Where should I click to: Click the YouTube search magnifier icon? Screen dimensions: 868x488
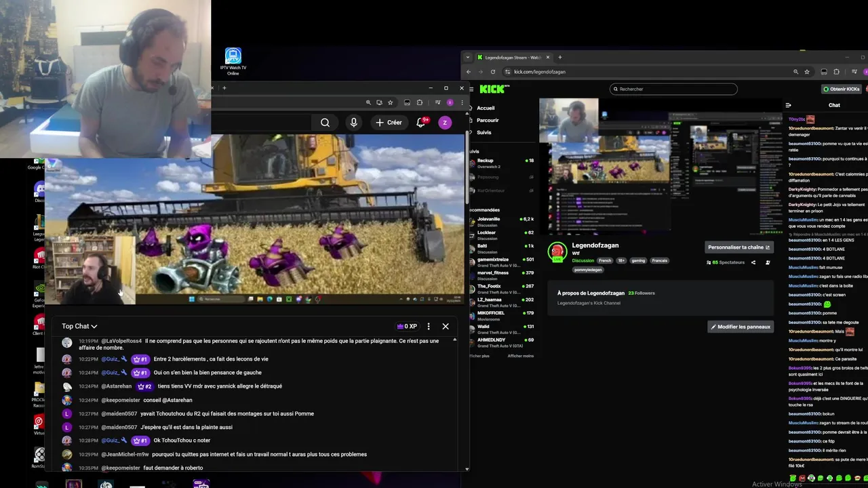point(325,123)
